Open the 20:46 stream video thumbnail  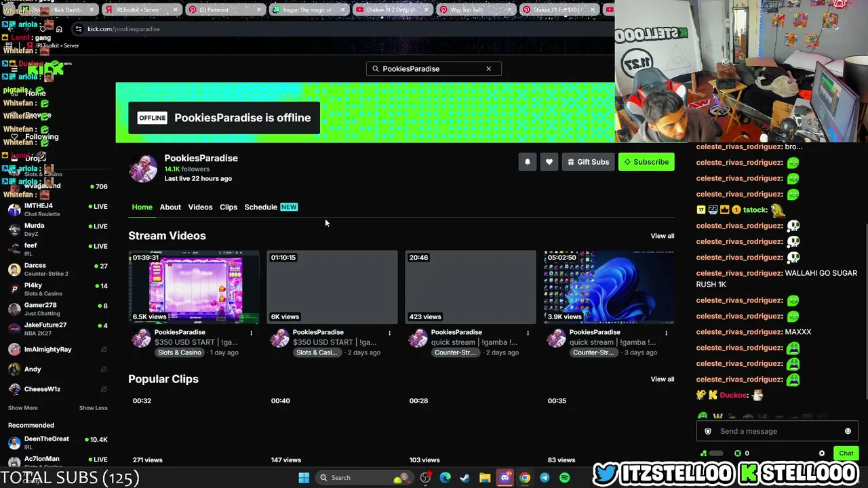(x=471, y=287)
